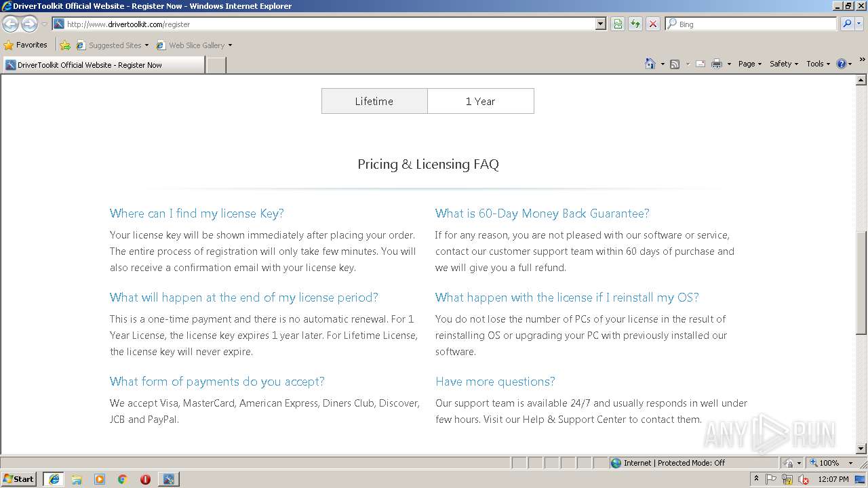Image resolution: width=868 pixels, height=488 pixels.
Task: Open the RSS feeds icon
Action: click(675, 64)
